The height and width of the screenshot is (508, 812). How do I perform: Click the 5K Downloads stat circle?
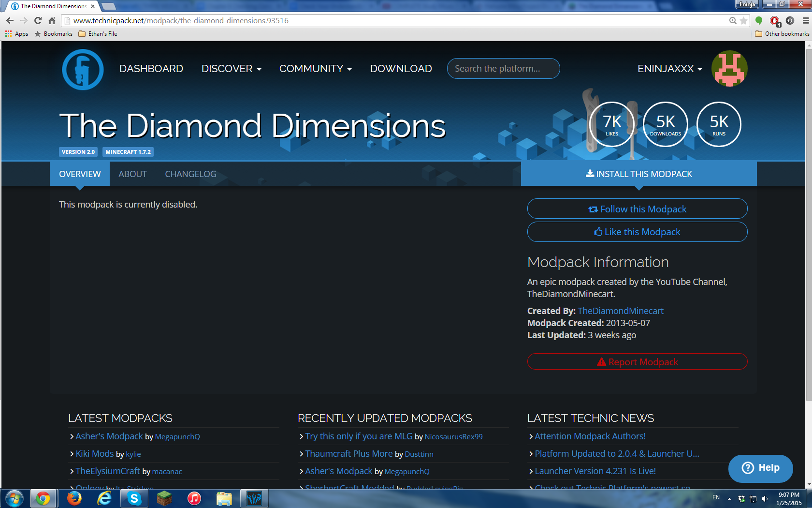(666, 124)
